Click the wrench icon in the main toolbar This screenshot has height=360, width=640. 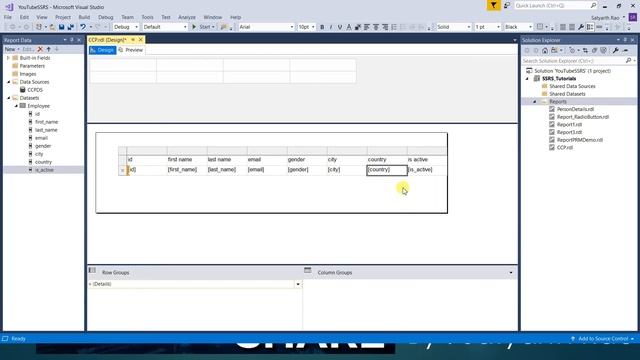click(x=581, y=27)
